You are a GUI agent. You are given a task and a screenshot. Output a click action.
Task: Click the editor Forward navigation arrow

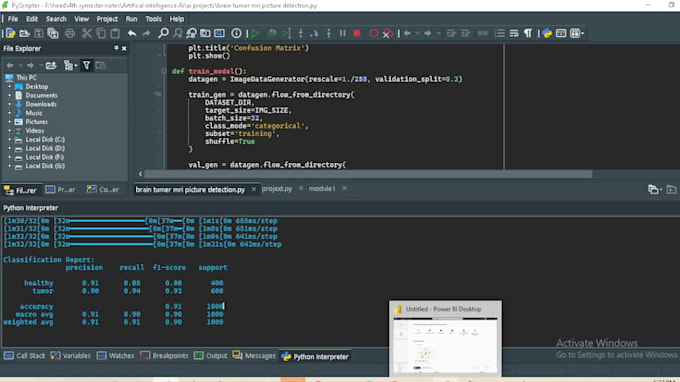pos(428,33)
